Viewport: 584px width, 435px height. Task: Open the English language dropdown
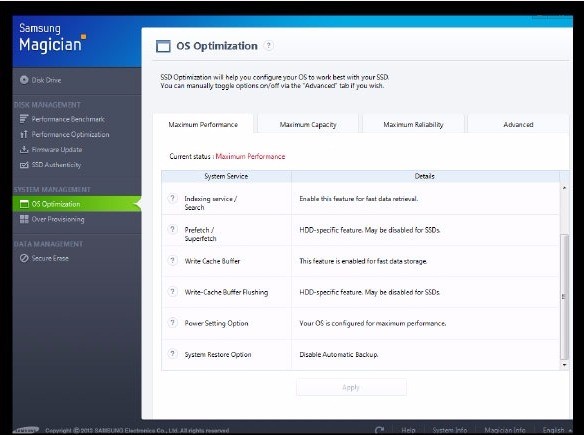point(557,430)
